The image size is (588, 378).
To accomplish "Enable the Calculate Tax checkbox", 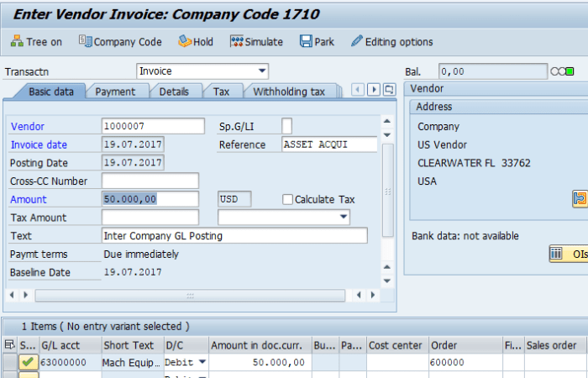I will coord(287,199).
